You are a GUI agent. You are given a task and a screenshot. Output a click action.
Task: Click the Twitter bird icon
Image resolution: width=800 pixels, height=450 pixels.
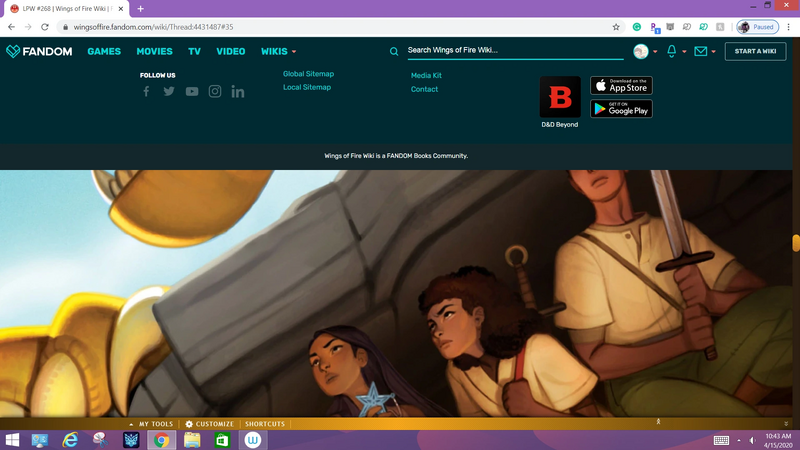(169, 92)
